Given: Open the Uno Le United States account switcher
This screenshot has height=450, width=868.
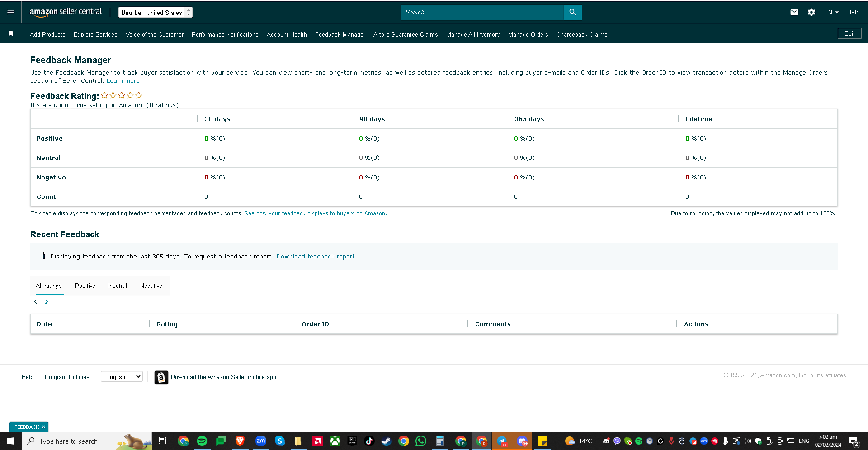Looking at the screenshot, I should [156, 12].
